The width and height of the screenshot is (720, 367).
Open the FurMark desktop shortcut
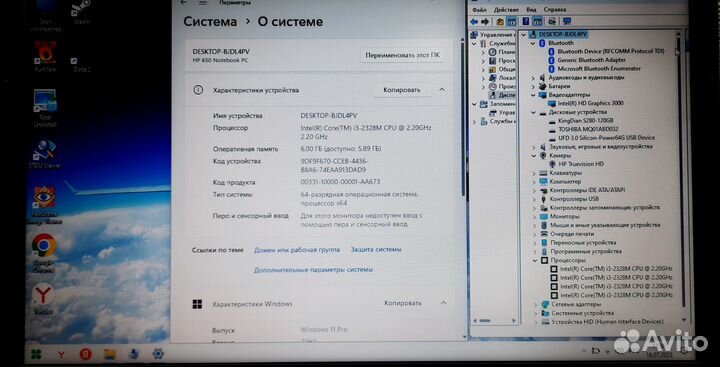point(45,57)
